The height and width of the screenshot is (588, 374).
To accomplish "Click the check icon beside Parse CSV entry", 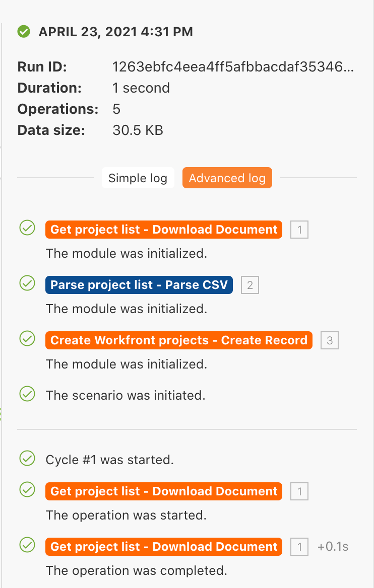I will point(27,283).
